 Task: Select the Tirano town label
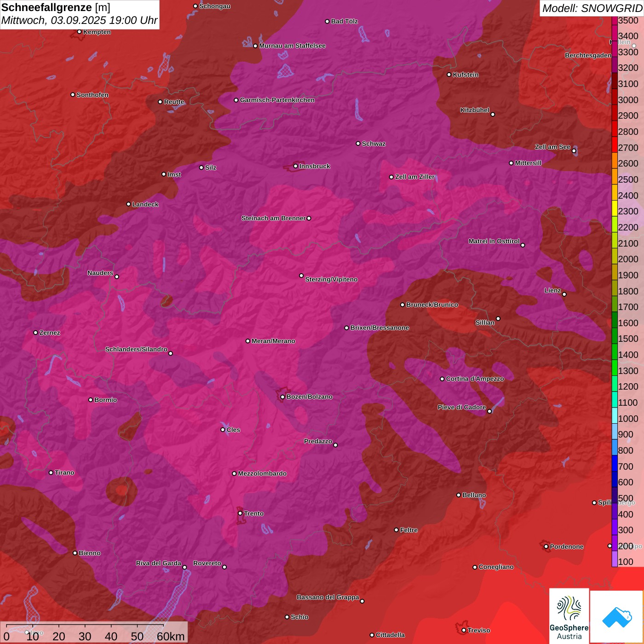(x=64, y=472)
